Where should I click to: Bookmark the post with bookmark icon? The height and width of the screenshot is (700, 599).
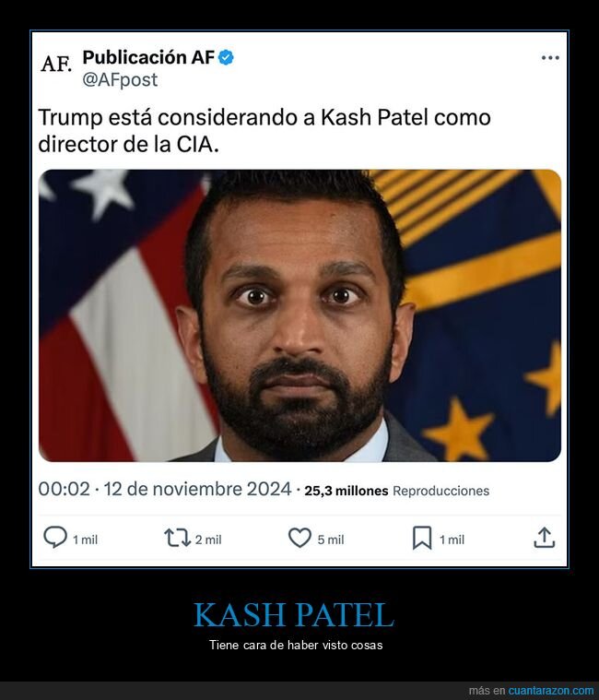(422, 538)
